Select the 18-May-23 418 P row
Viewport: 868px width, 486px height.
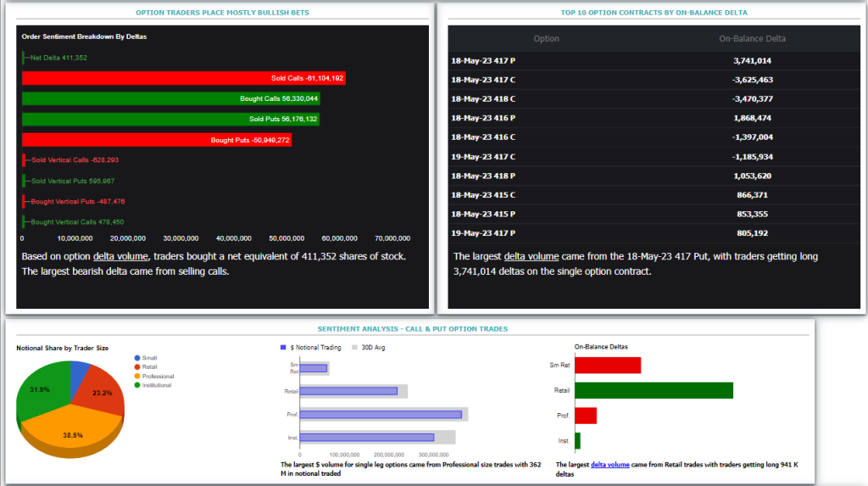[x=654, y=176]
